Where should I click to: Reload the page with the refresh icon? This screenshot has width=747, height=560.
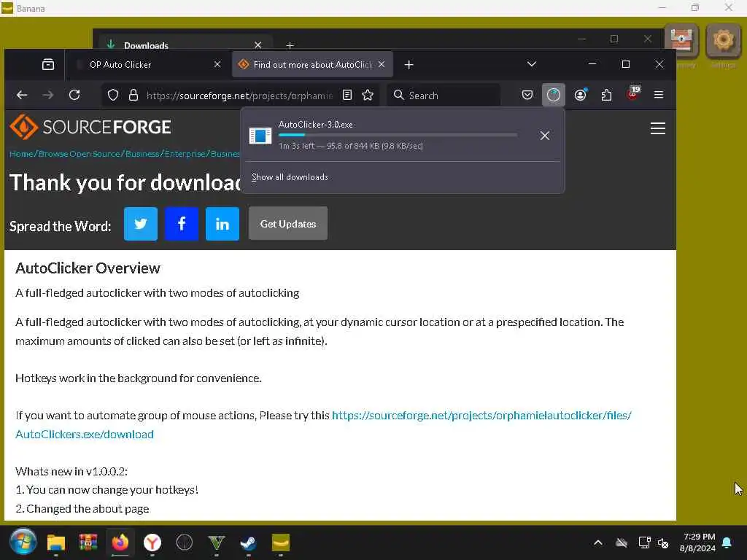point(74,96)
